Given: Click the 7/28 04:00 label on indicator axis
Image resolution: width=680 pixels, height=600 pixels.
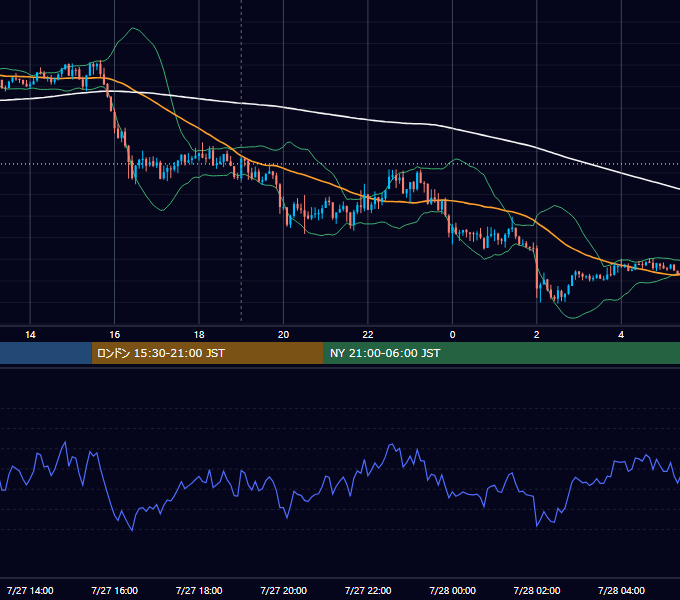Looking at the screenshot, I should (621, 590).
